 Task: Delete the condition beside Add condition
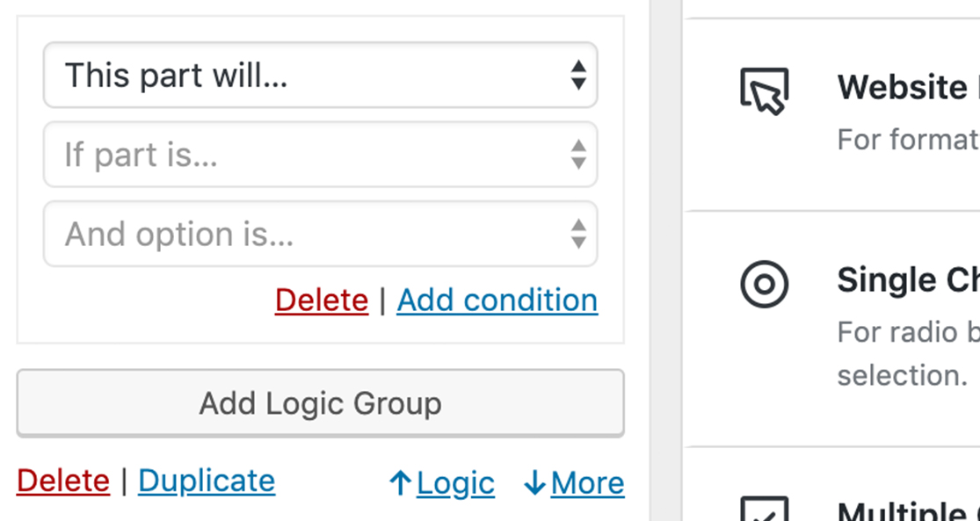coord(321,300)
